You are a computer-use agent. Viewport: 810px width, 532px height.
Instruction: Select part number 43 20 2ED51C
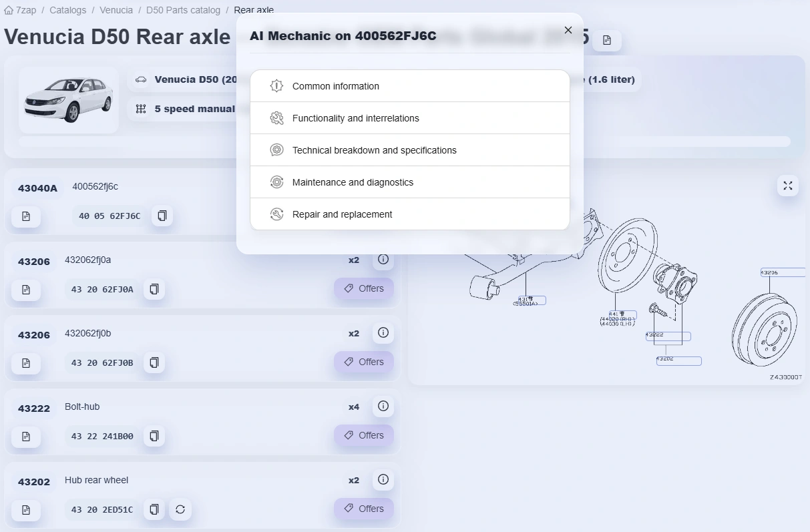click(102, 509)
